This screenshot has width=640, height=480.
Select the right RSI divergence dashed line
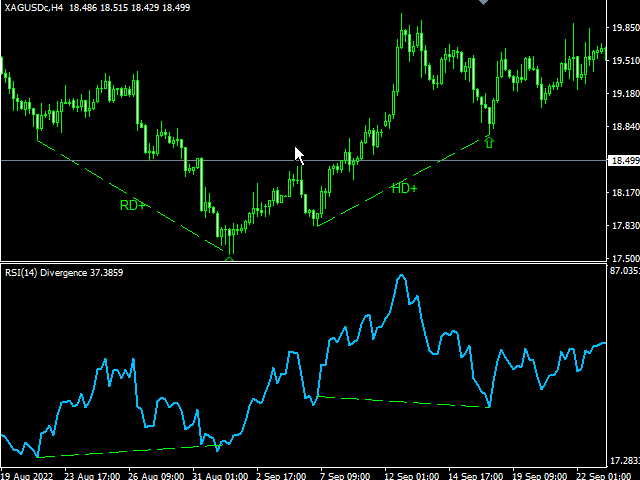400,402
